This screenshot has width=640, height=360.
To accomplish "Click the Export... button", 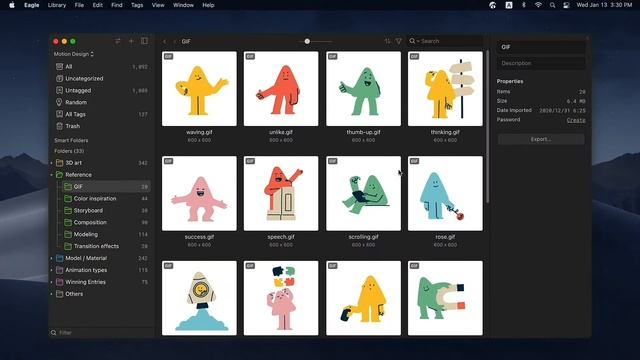I will click(541, 139).
